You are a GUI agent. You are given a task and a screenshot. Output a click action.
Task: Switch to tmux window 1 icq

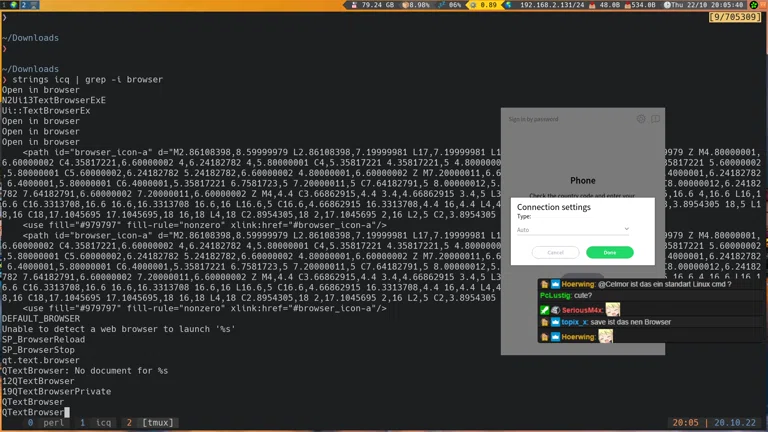click(x=97, y=423)
